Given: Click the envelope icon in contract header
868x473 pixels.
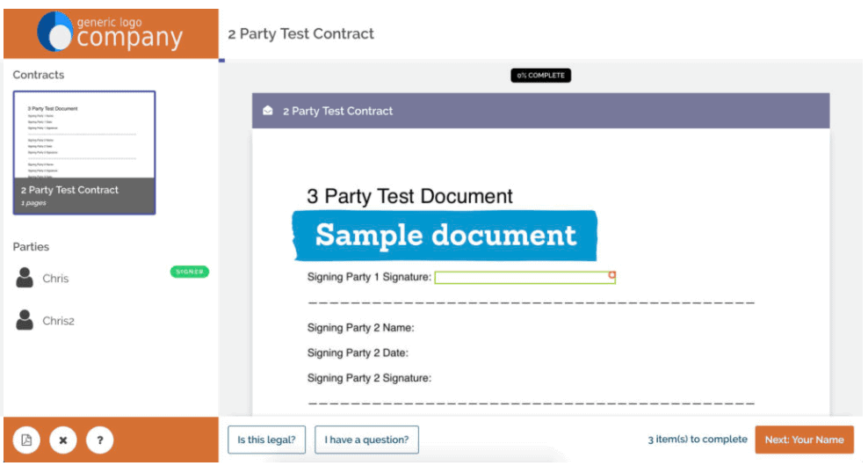Looking at the screenshot, I should 268,110.
